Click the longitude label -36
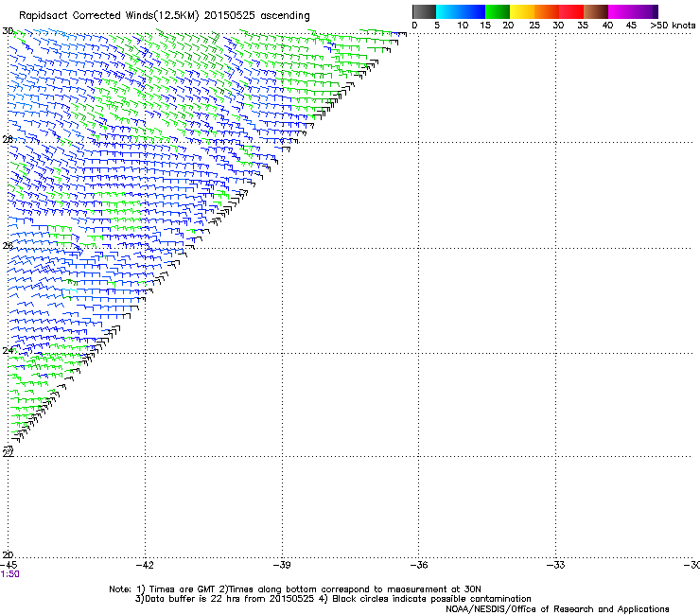Image resolution: width=700 pixels, height=615 pixels. coord(419,565)
